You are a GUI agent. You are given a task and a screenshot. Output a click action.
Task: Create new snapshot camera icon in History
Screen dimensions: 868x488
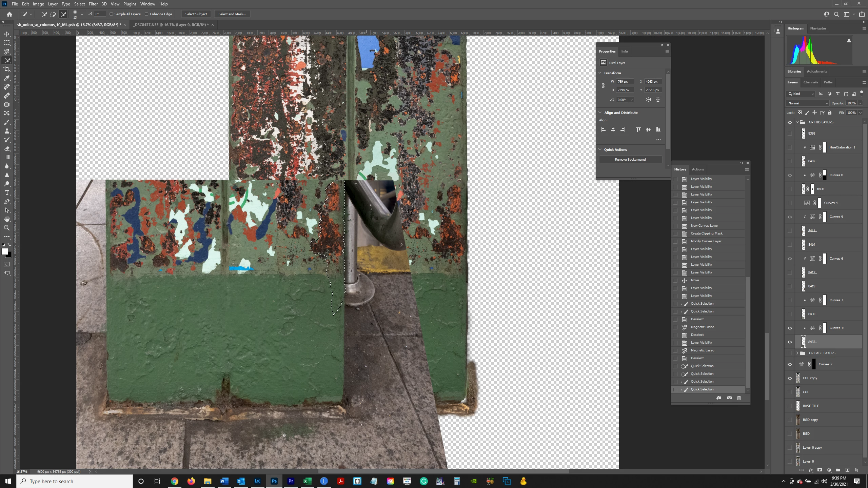pyautogui.click(x=729, y=398)
